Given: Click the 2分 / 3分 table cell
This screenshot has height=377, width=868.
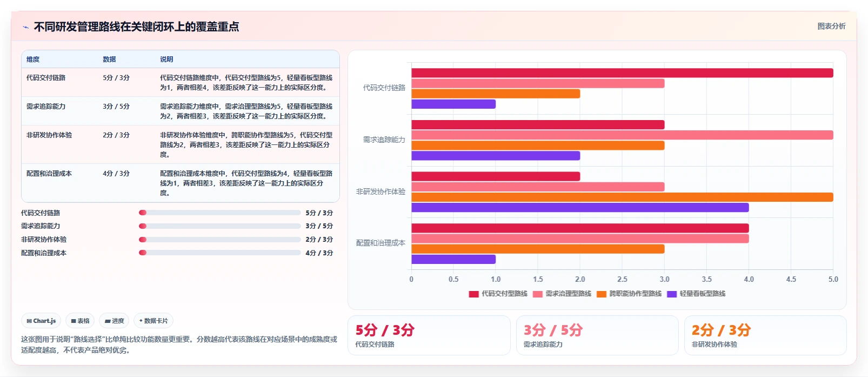Looking at the screenshot, I should pos(116,135).
